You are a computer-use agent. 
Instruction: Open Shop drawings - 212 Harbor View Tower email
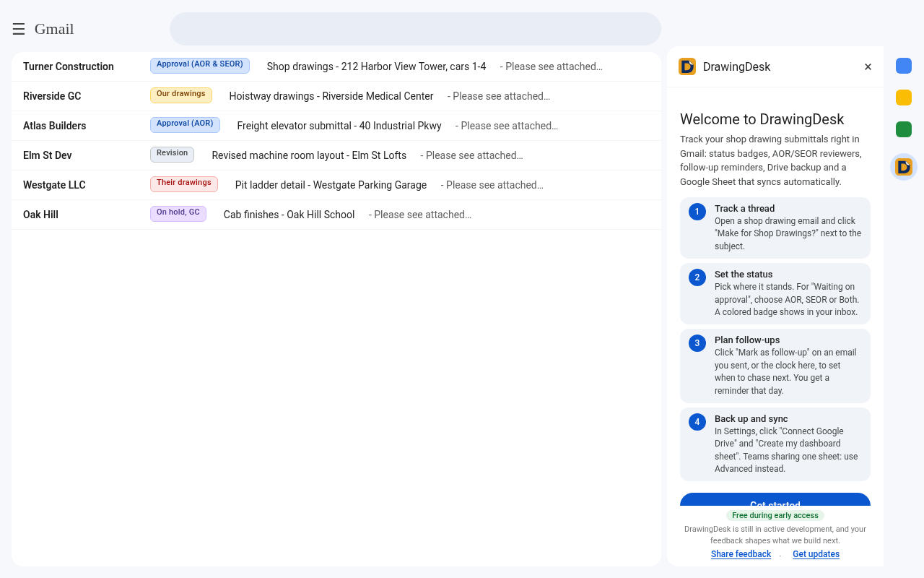(376, 66)
